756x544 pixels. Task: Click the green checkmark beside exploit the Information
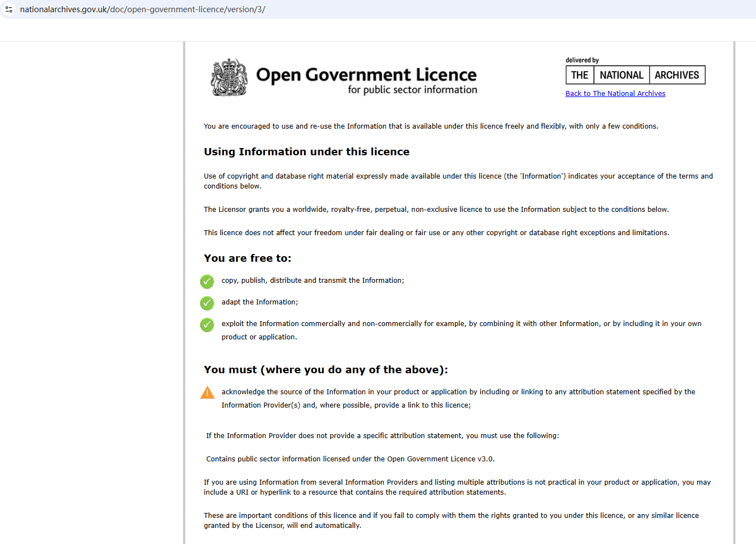click(207, 325)
